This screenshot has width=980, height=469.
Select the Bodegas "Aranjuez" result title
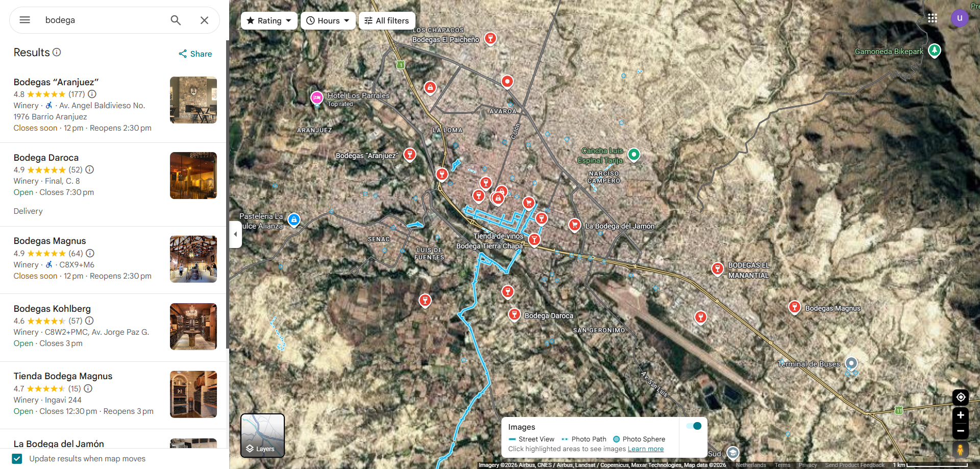(56, 82)
